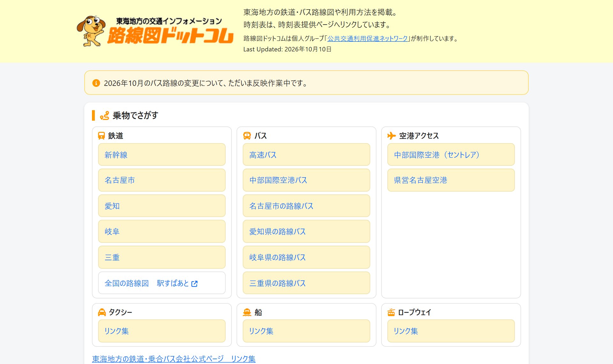Image resolution: width=613 pixels, height=364 pixels.
Task: Click the 東海地方の交通インフォメーション tagline
Action: [169, 21]
